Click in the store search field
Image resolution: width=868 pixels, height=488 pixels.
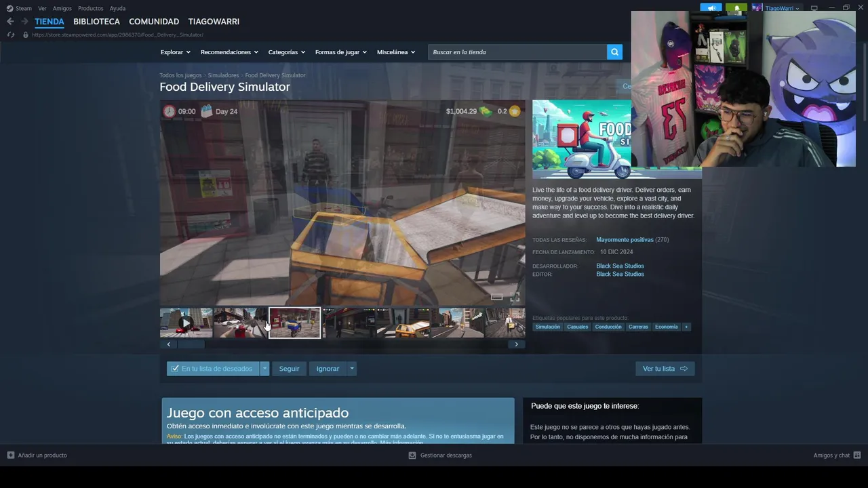click(x=517, y=52)
